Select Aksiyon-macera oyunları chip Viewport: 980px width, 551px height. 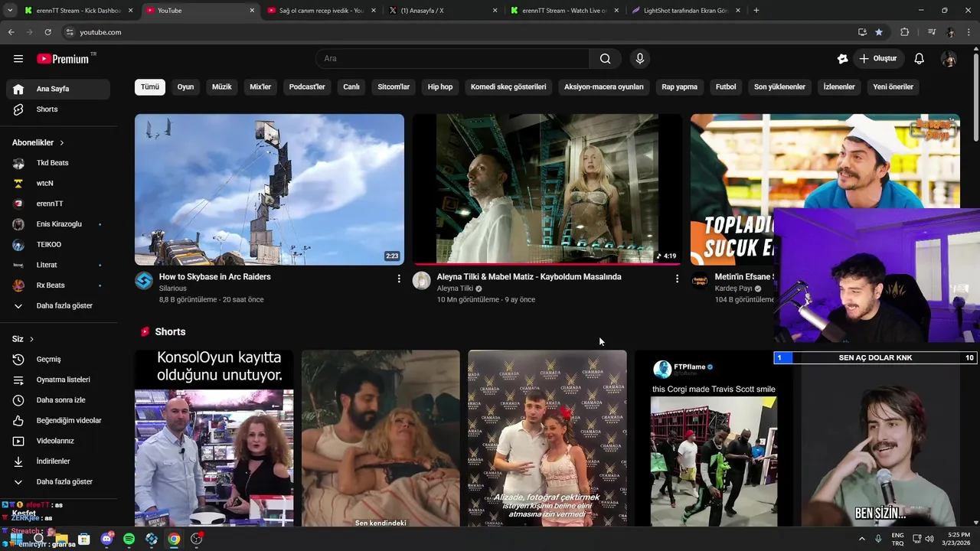coord(604,86)
